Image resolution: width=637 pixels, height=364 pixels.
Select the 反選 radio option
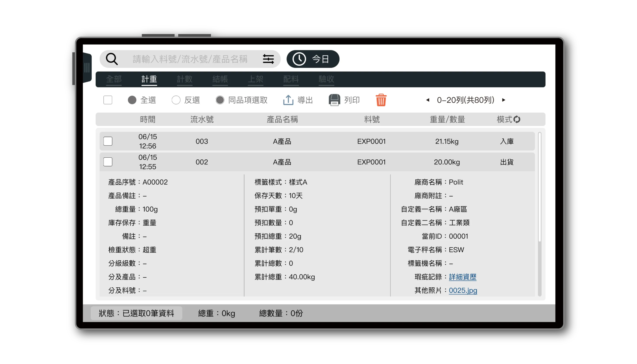(176, 100)
